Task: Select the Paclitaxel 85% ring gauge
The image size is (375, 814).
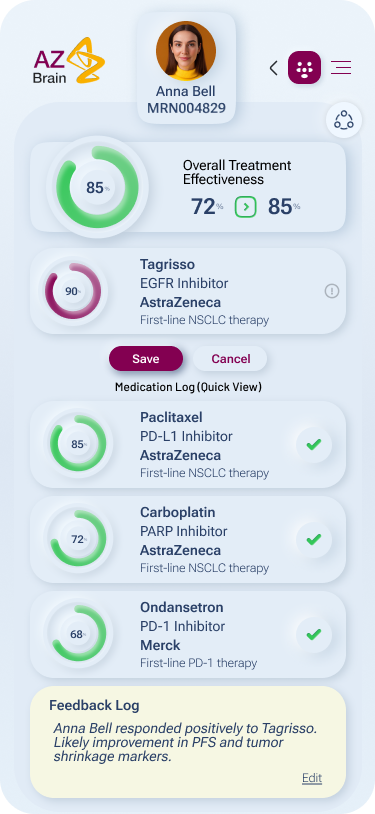Action: tap(78, 443)
